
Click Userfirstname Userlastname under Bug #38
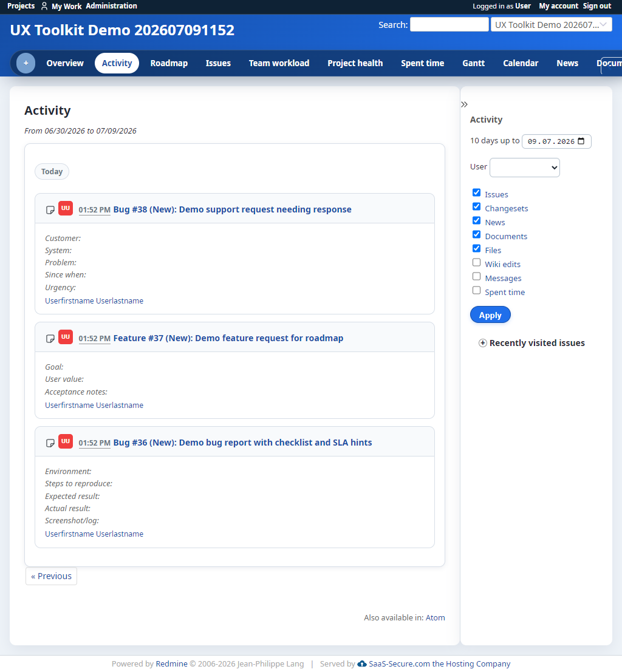94,301
